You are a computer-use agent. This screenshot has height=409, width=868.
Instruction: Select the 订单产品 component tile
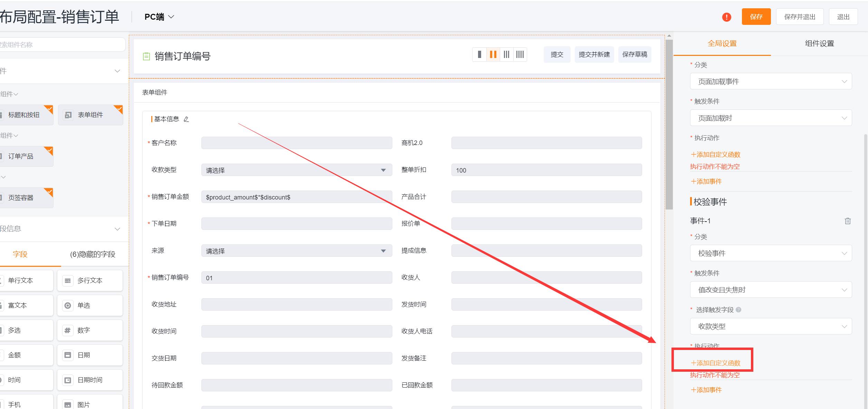tap(26, 156)
